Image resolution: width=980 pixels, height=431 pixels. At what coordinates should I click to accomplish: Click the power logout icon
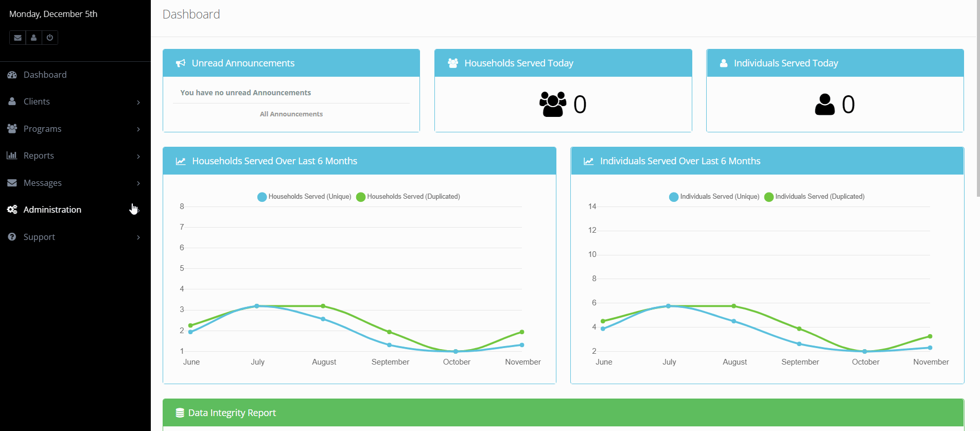tap(50, 38)
